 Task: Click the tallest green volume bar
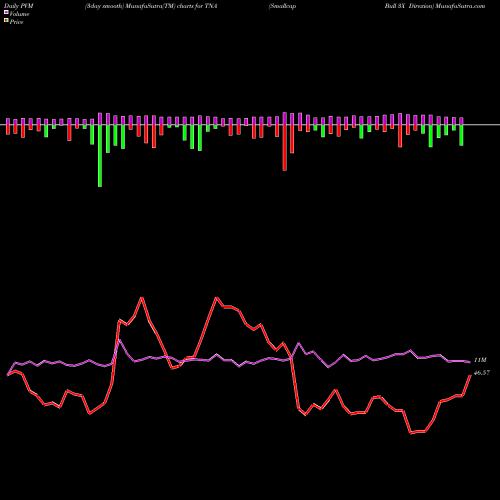(100, 156)
